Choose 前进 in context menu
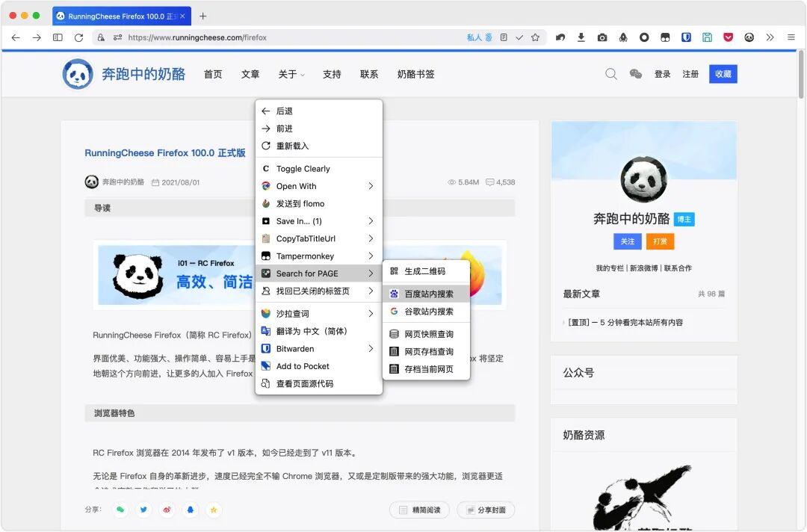 point(318,129)
